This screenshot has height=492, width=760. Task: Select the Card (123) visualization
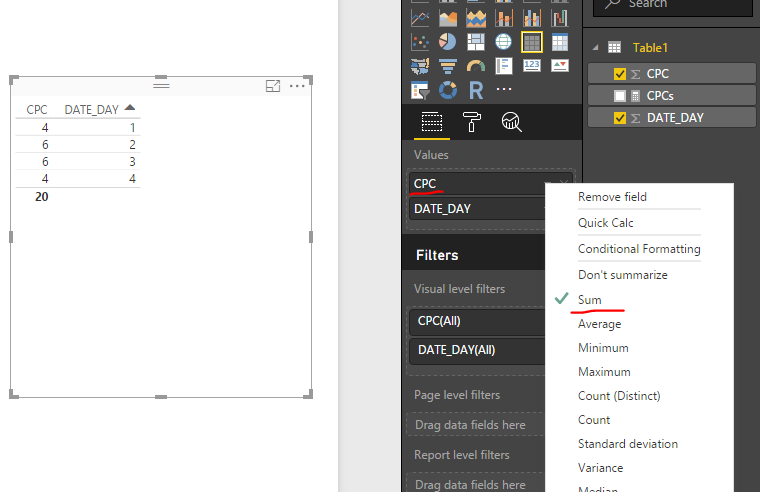pos(532,65)
